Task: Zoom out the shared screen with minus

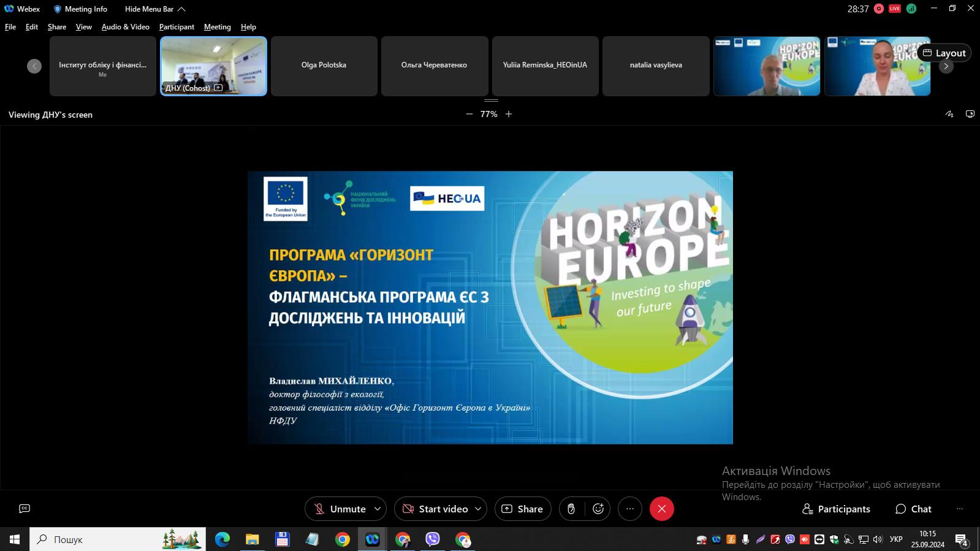Action: pos(469,114)
